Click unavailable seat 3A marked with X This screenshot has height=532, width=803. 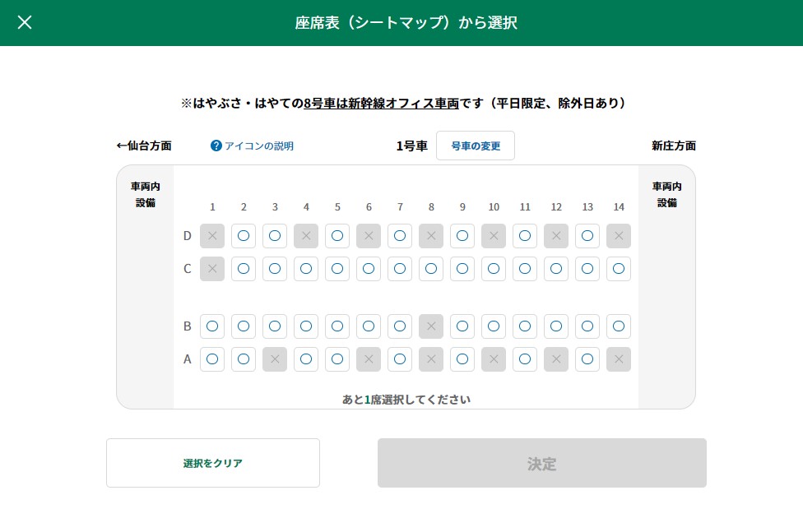click(x=275, y=359)
